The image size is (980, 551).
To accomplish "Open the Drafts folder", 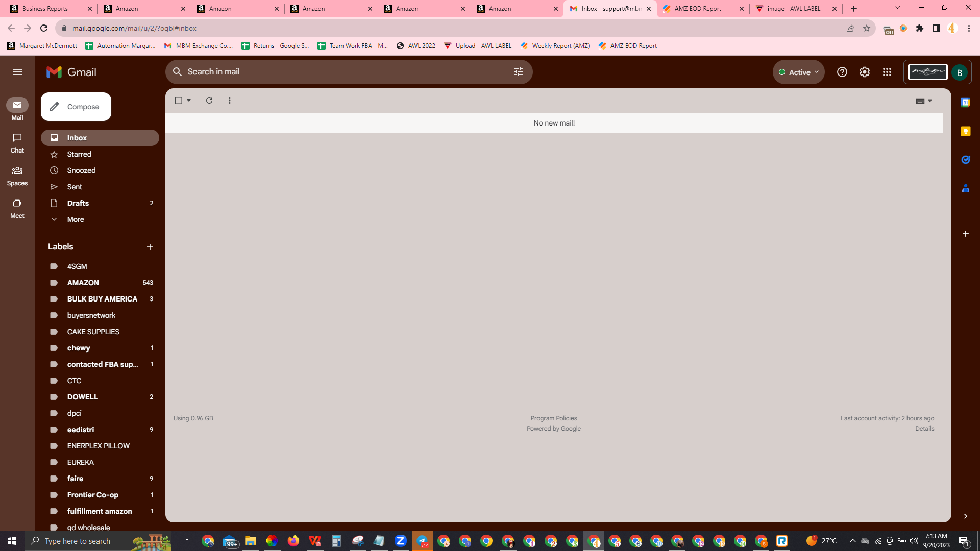I will tap(100, 203).
